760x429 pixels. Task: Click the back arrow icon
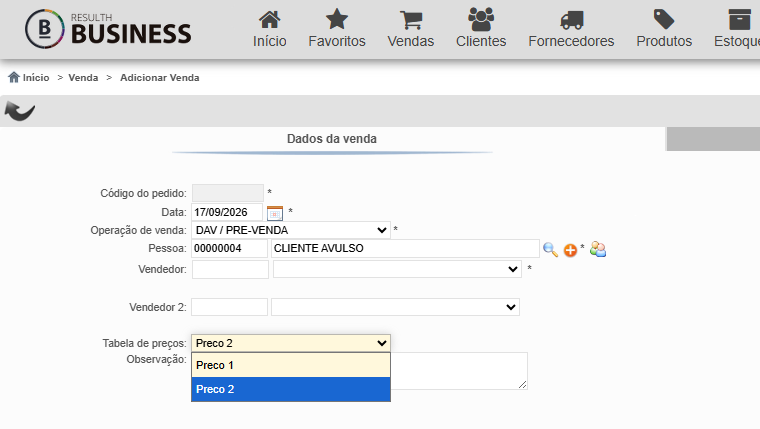(19, 111)
